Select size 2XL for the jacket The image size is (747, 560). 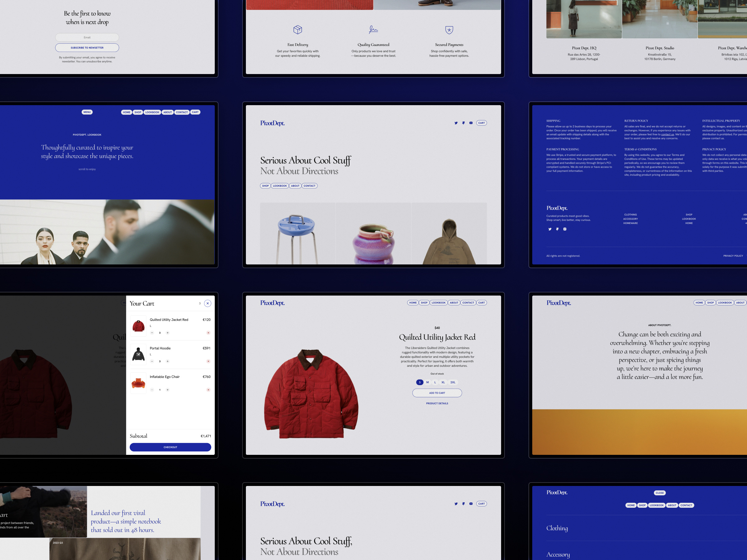point(453,382)
